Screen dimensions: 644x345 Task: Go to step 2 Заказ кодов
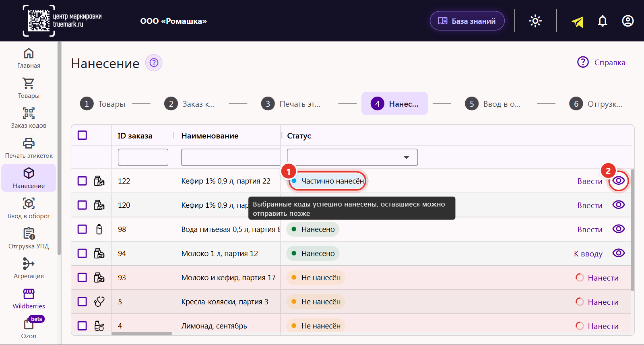pyautogui.click(x=190, y=104)
